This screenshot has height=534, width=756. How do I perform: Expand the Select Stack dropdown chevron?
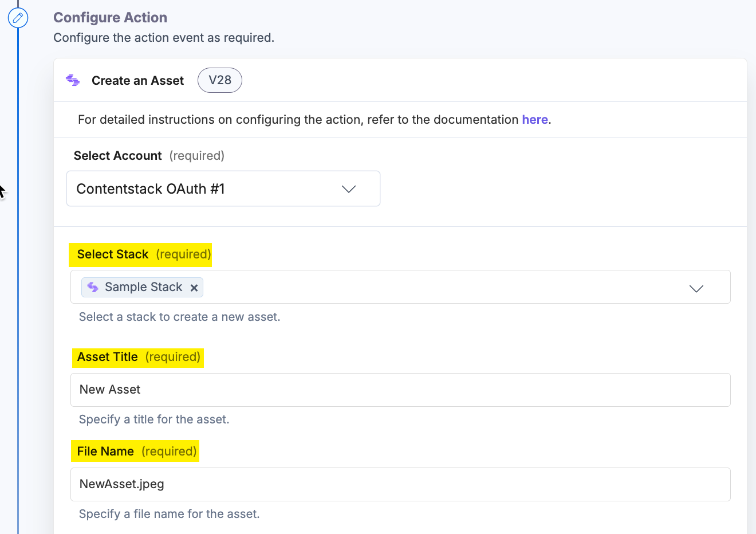(696, 288)
